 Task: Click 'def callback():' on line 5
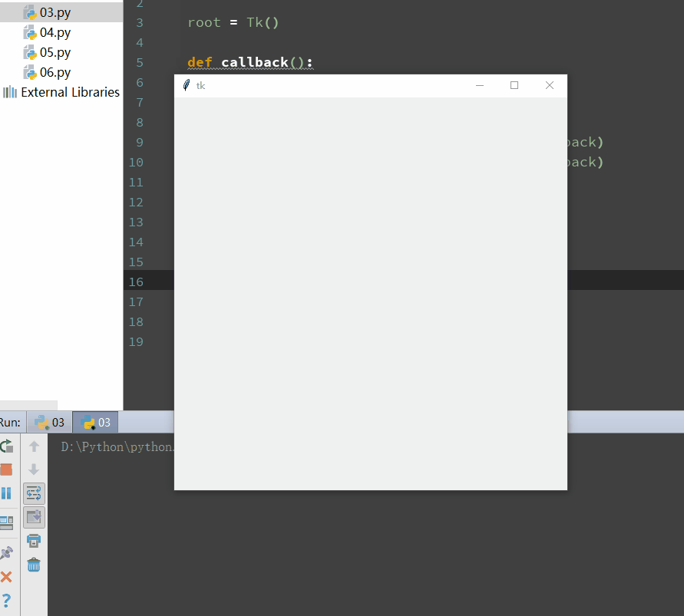[250, 62]
